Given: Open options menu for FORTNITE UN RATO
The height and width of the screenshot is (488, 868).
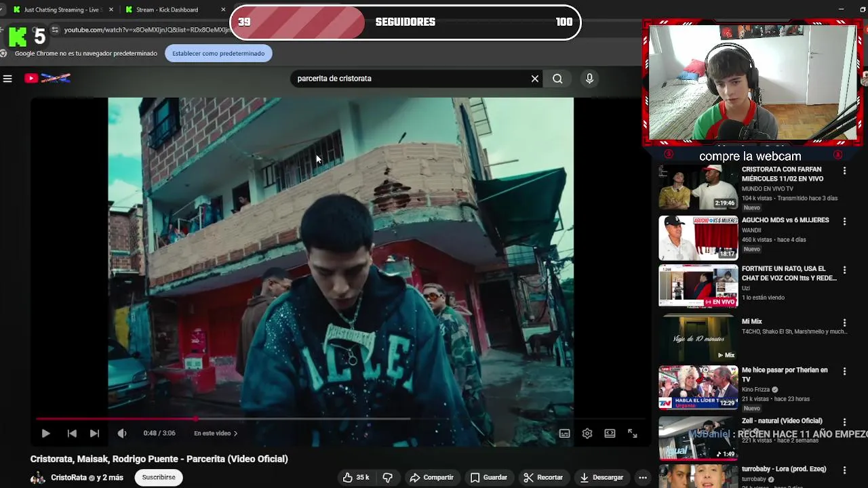Looking at the screenshot, I should coord(844,270).
